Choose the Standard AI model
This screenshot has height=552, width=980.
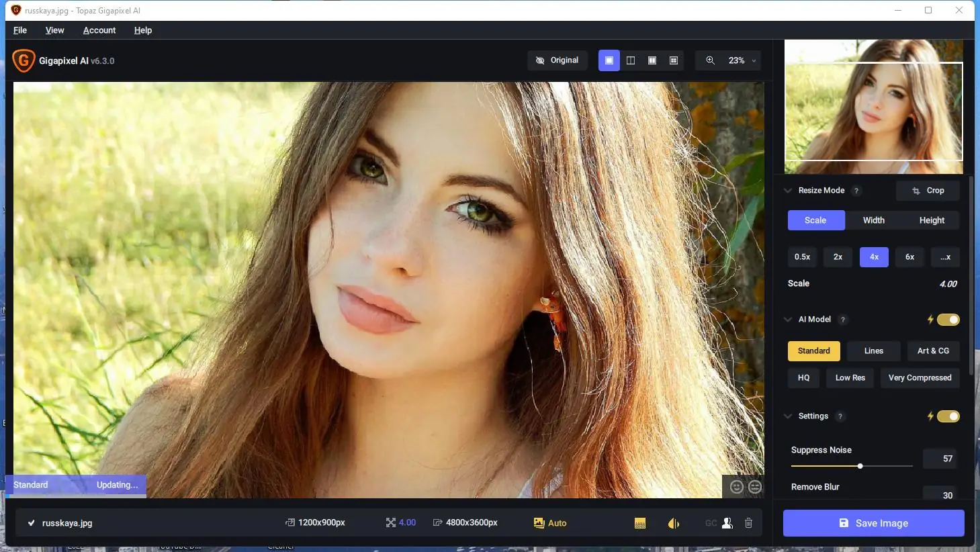point(814,351)
